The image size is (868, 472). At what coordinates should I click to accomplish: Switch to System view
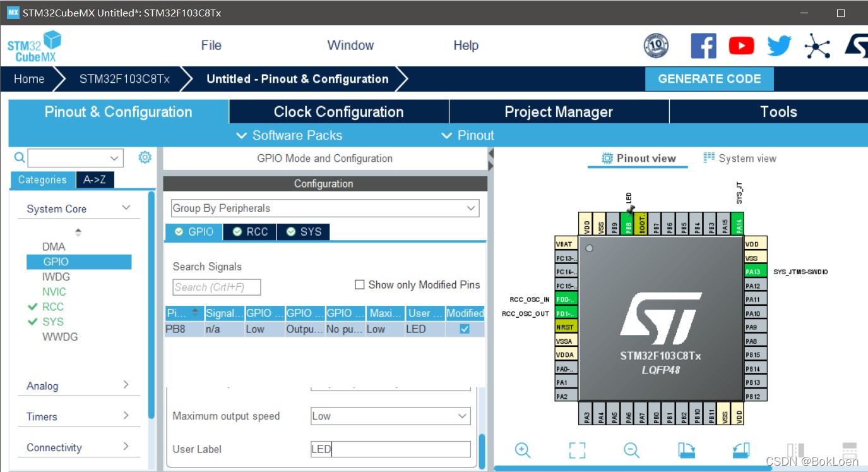pyautogui.click(x=740, y=158)
